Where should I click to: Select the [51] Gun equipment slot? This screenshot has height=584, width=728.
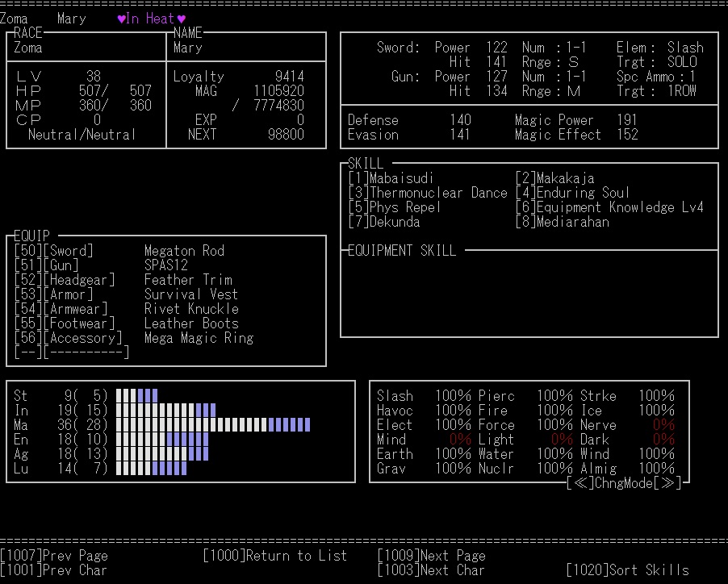point(47,265)
